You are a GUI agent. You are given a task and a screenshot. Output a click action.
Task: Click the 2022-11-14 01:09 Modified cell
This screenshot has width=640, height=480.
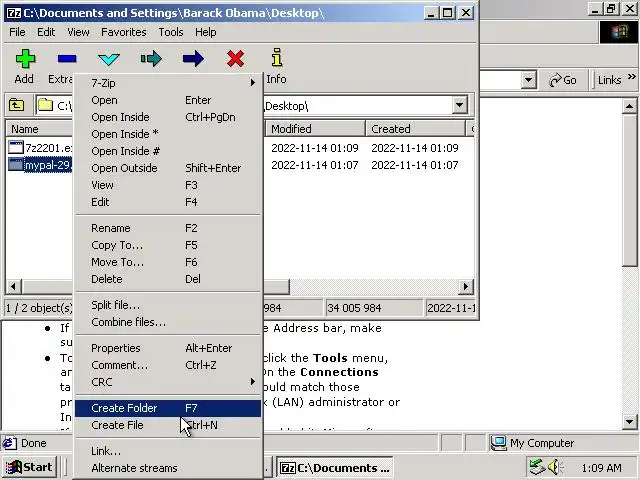pyautogui.click(x=315, y=148)
